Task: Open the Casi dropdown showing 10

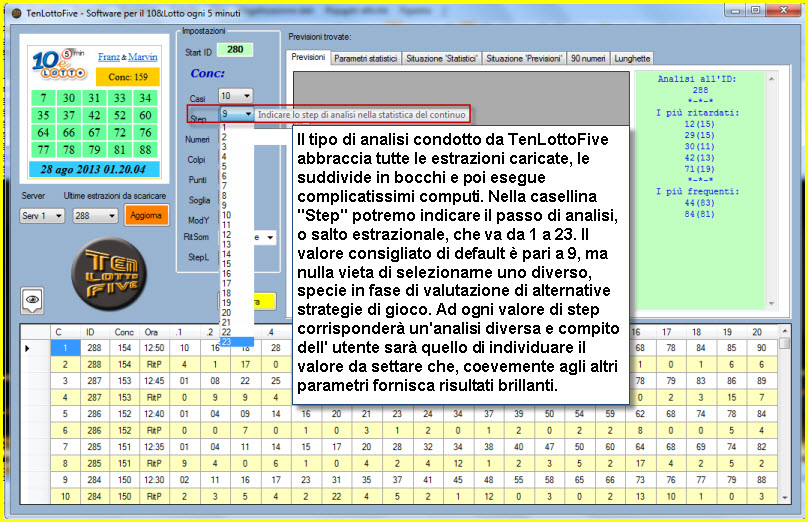Action: (x=235, y=96)
